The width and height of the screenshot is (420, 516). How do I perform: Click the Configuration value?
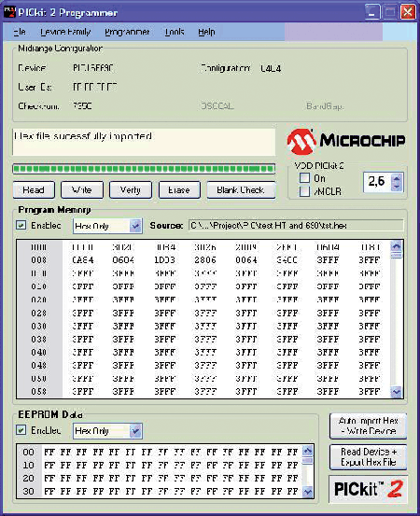(271, 68)
